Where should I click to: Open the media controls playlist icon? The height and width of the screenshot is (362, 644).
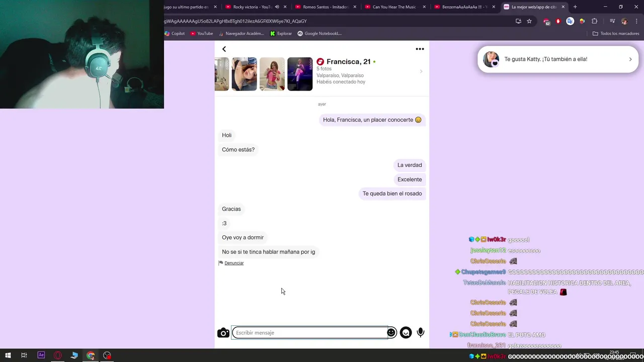[612, 21]
